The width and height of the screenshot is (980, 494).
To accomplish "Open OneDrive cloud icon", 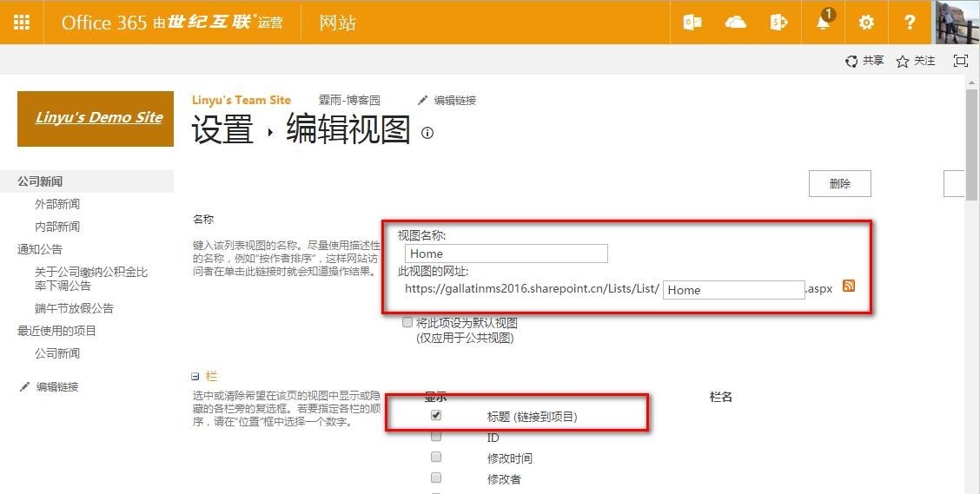I will [x=736, y=23].
